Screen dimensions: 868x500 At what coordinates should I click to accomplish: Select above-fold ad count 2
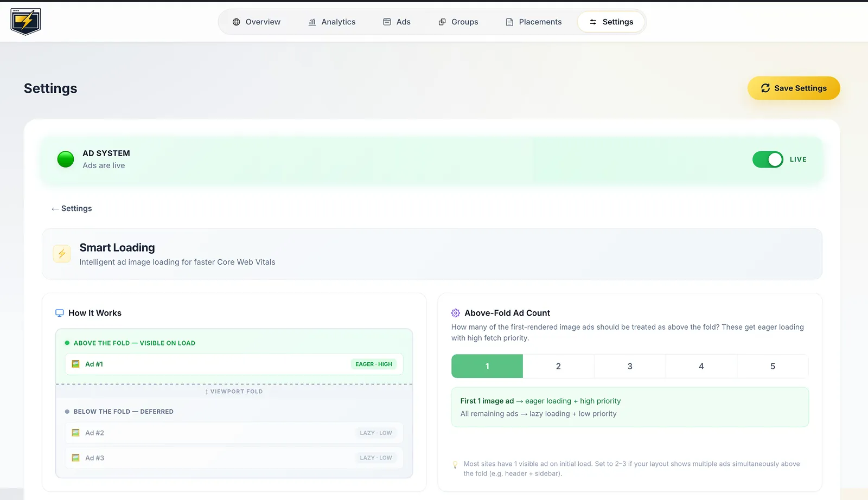tap(558, 366)
